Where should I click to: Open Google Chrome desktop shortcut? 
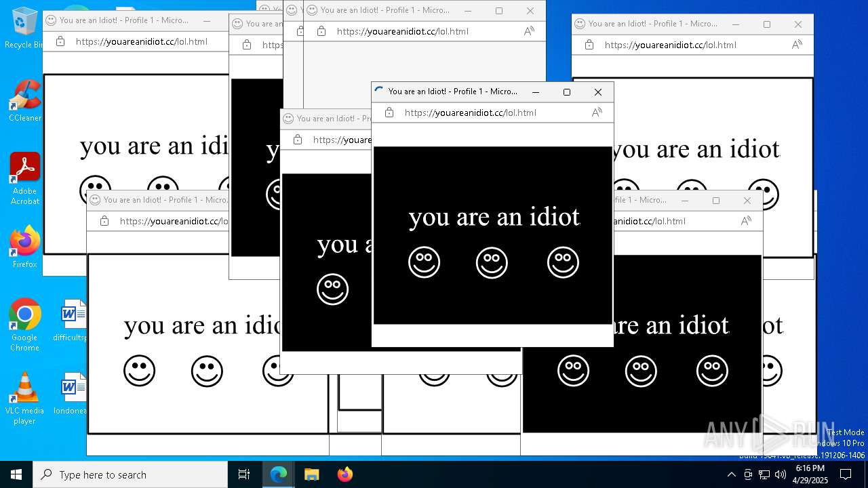click(x=24, y=325)
